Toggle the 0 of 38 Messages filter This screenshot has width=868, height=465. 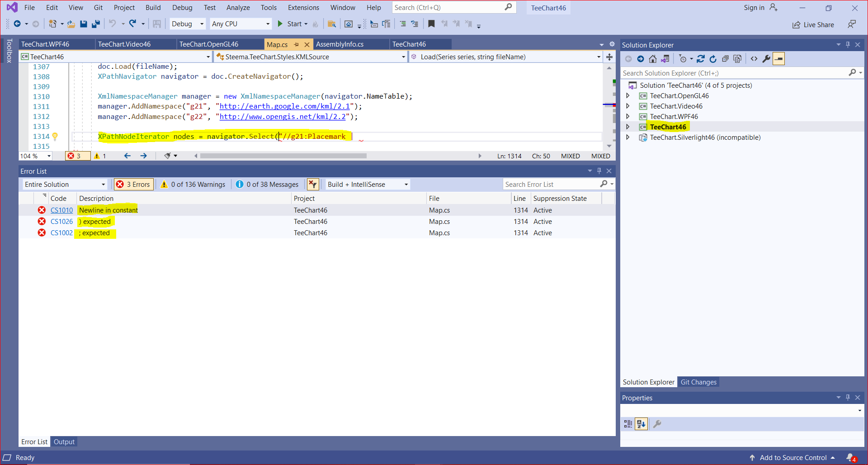[x=268, y=185]
